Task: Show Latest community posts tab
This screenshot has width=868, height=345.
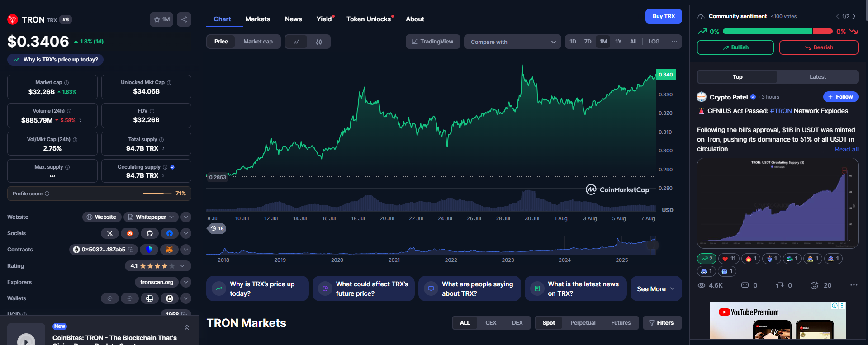Action: click(x=817, y=77)
